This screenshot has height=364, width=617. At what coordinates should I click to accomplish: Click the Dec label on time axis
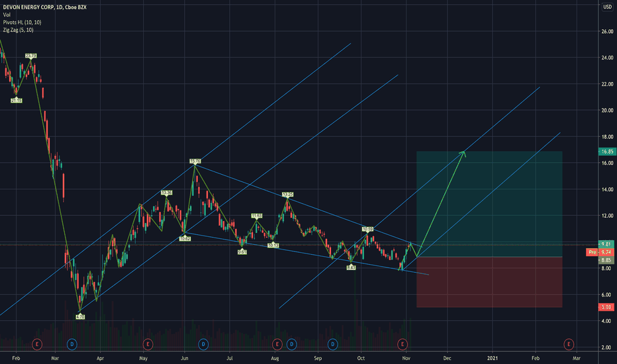pyautogui.click(x=447, y=358)
